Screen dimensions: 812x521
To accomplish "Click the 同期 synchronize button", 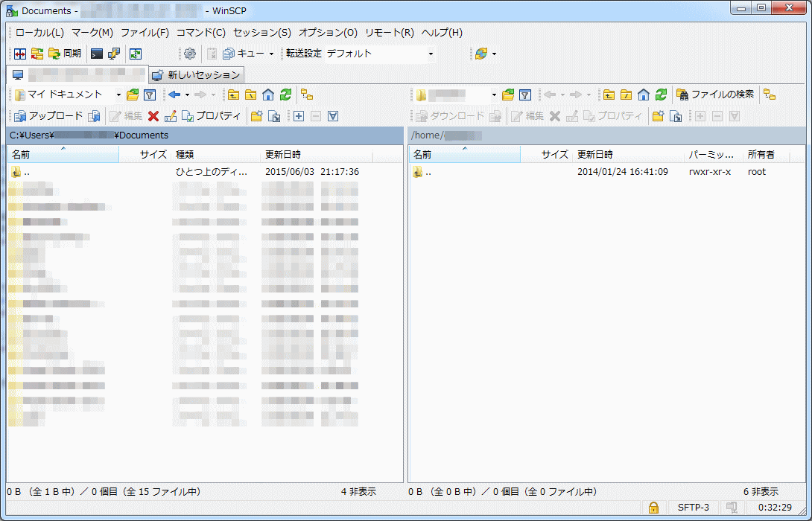I will pyautogui.click(x=65, y=54).
